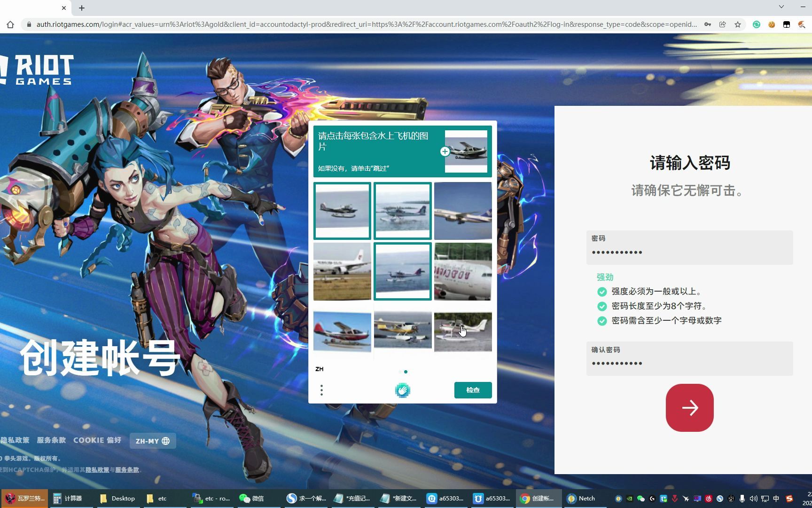The height and width of the screenshot is (508, 812).
Task: Bookmark this page with the star icon
Action: click(x=738, y=24)
